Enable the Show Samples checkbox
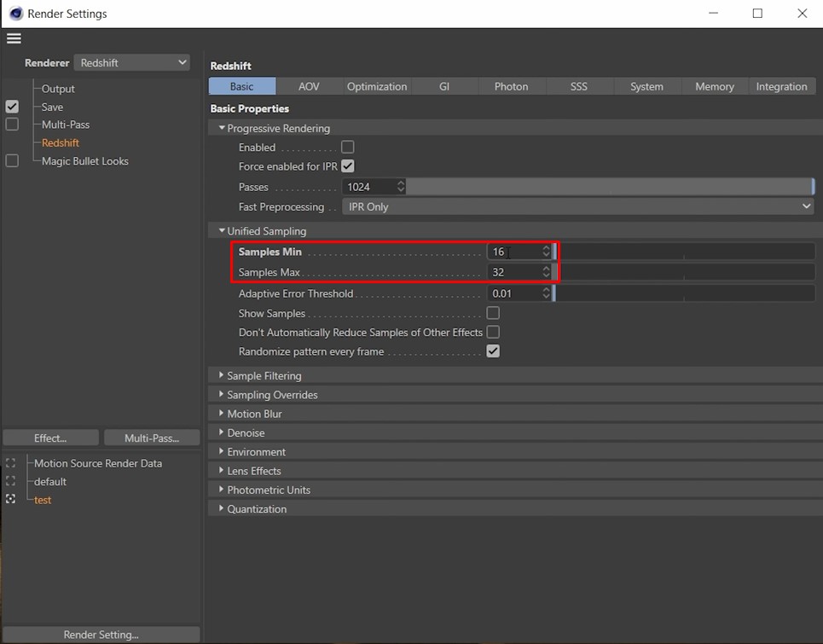The height and width of the screenshot is (644, 823). point(493,313)
